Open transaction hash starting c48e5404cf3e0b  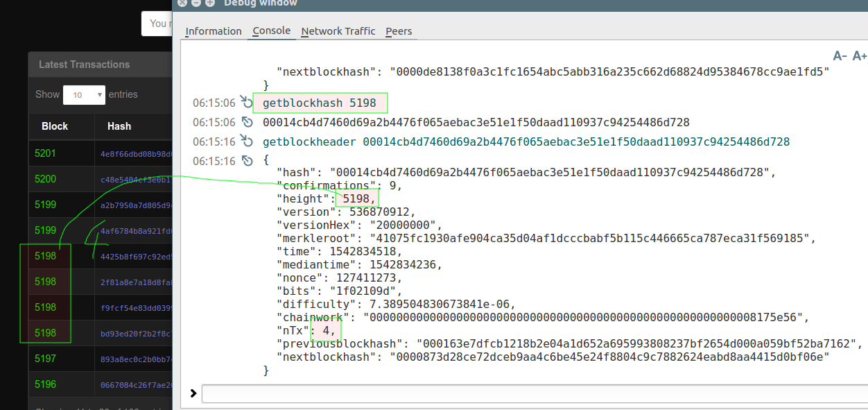coord(136,180)
